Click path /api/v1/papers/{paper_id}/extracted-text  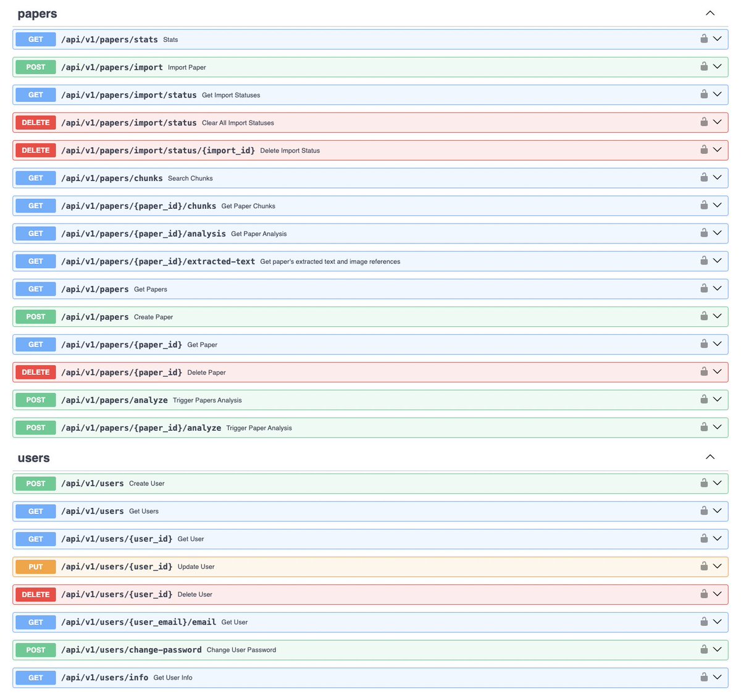[158, 261]
